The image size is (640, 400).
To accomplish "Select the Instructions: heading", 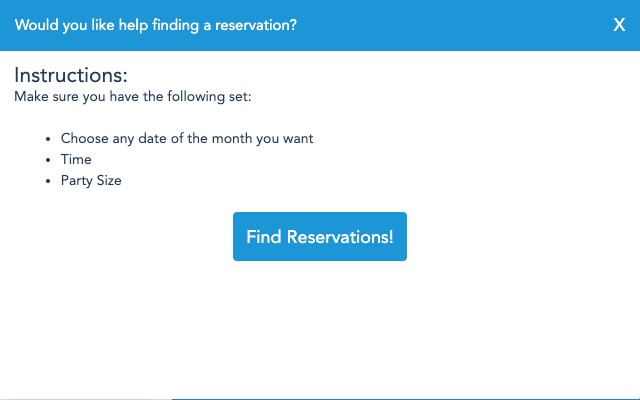I will click(71, 75).
